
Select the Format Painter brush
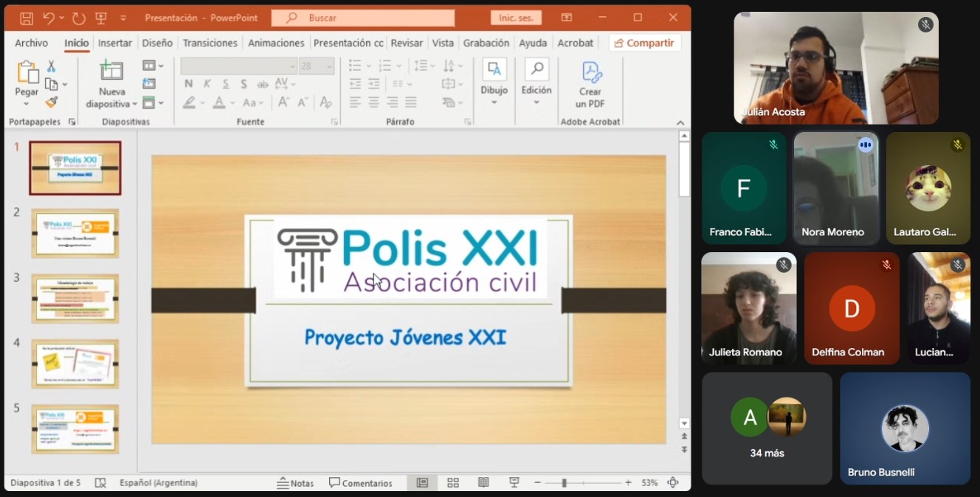coord(51,102)
